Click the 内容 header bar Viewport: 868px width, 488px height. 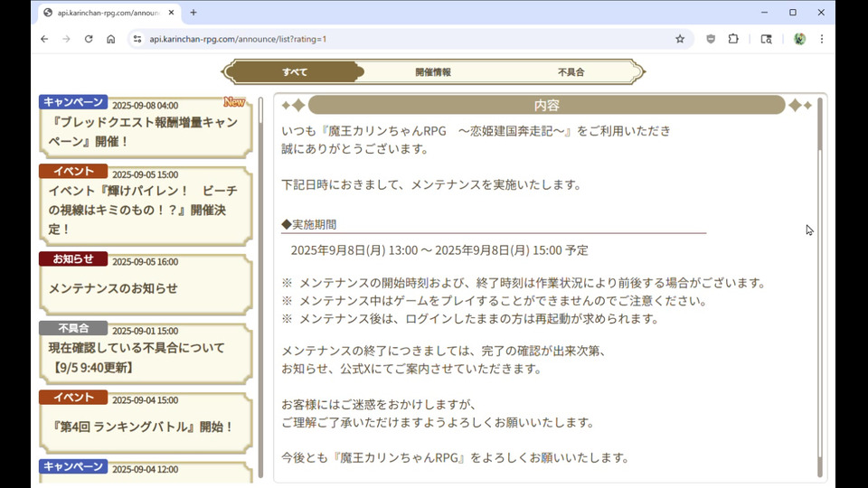[x=546, y=105]
